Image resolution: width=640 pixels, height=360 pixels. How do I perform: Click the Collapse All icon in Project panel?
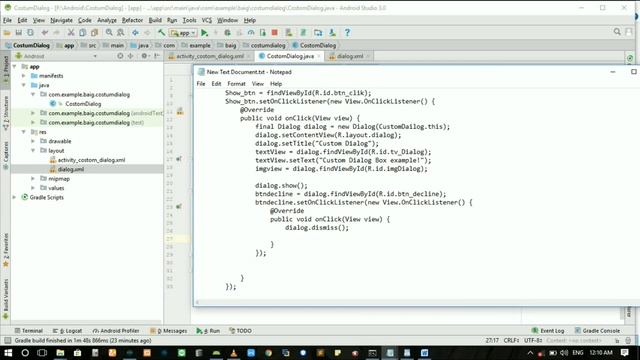point(131,56)
